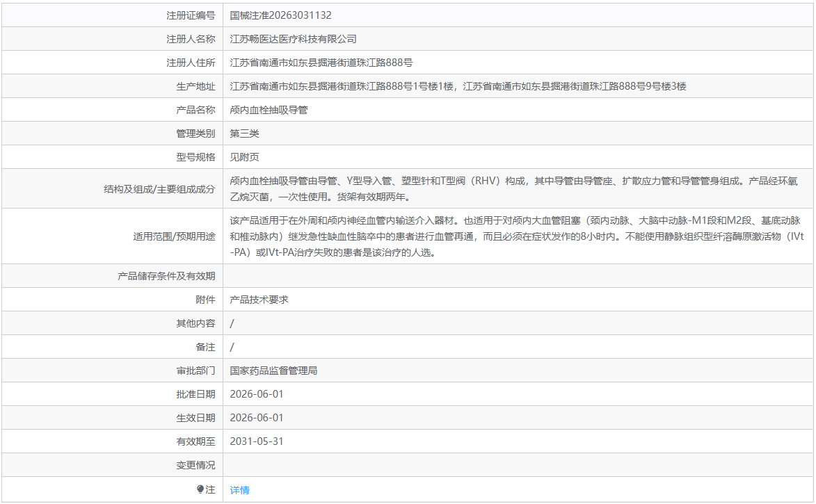
Task: Click the 注册人名称 row label
Action: pos(191,39)
